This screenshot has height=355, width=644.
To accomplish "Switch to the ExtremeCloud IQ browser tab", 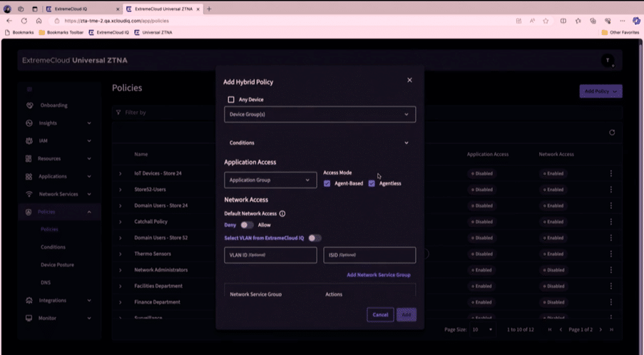I will pyautogui.click(x=83, y=9).
